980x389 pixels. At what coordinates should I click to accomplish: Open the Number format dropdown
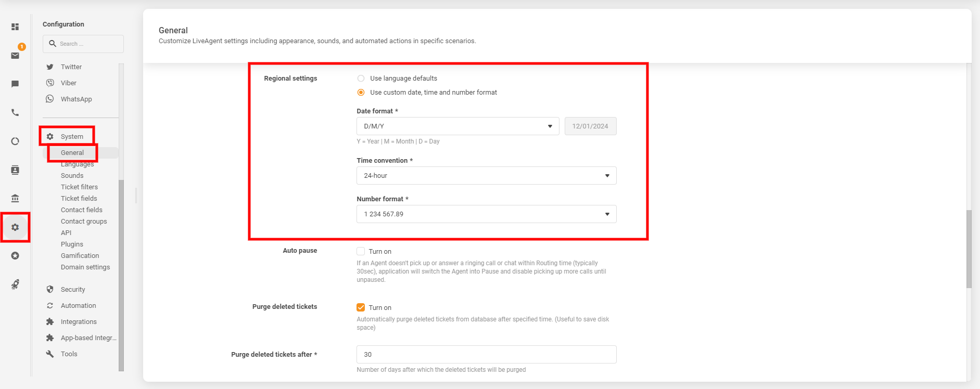click(x=486, y=214)
